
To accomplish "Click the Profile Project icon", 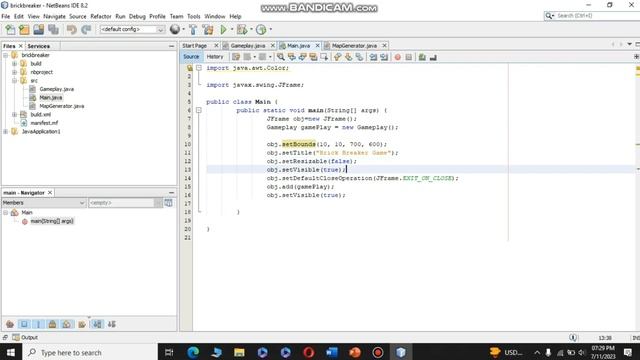I will click(x=261, y=29).
